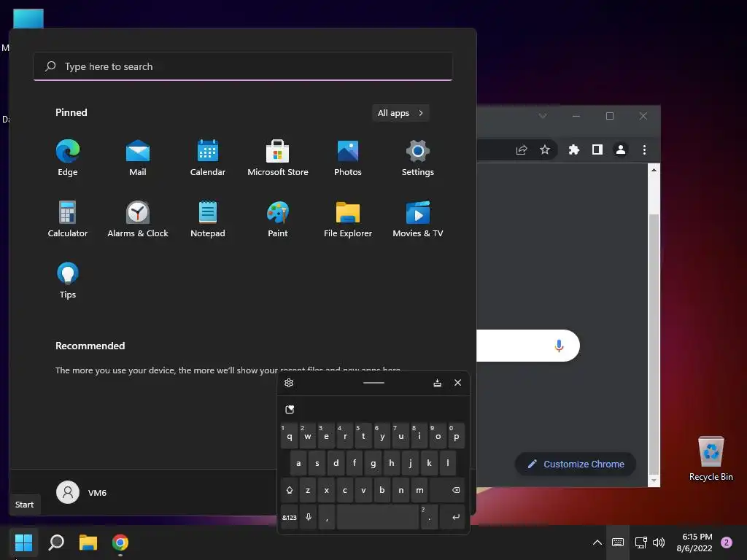747x560 pixels.
Task: Tap the q key on touch keyboard
Action: [x=289, y=436]
